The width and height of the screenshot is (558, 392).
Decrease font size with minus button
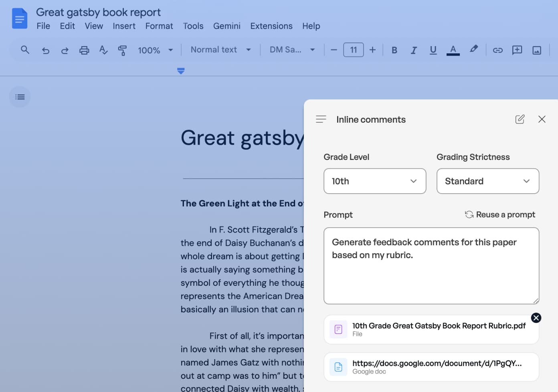(334, 50)
